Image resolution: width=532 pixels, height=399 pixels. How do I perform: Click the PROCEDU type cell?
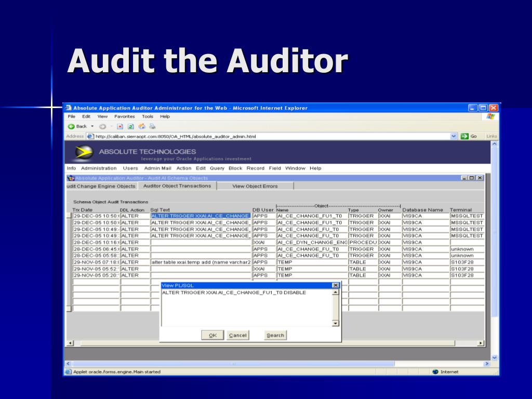[363, 242]
